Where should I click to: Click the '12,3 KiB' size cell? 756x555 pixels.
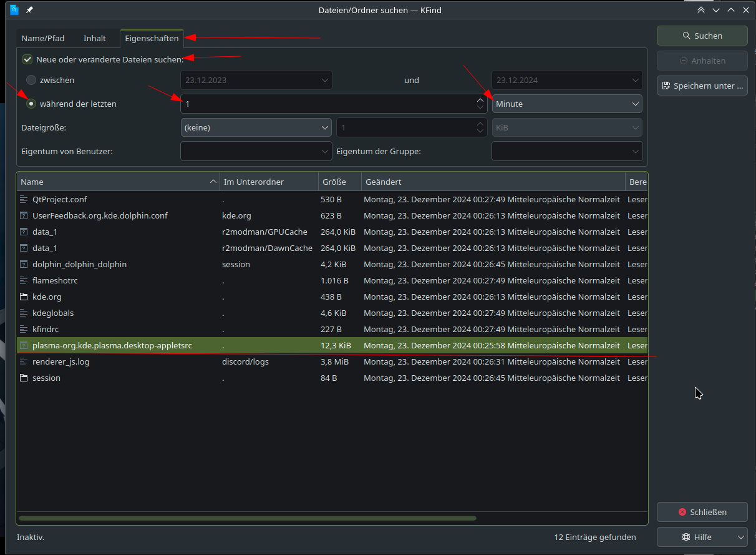point(336,345)
